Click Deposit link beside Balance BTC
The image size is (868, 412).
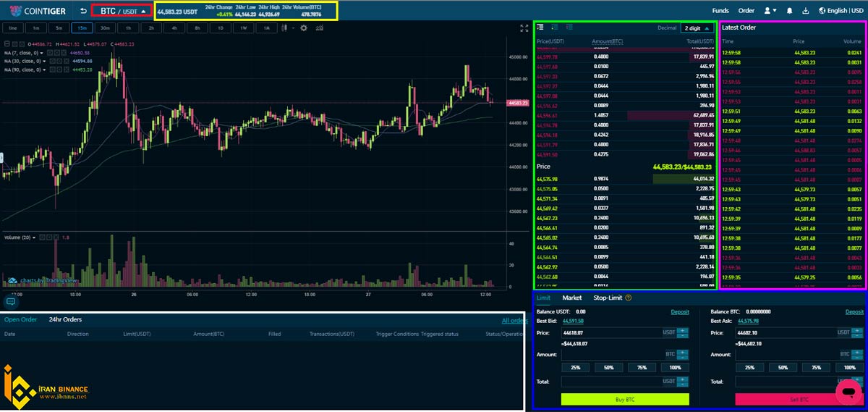854,312
